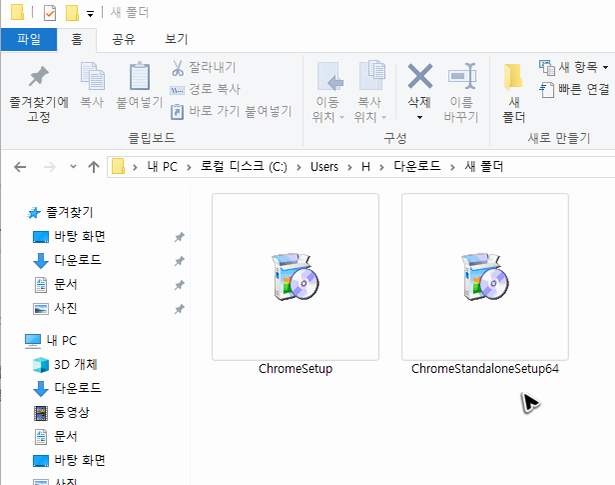Click the red X Delete (삭제) icon

tap(420, 76)
